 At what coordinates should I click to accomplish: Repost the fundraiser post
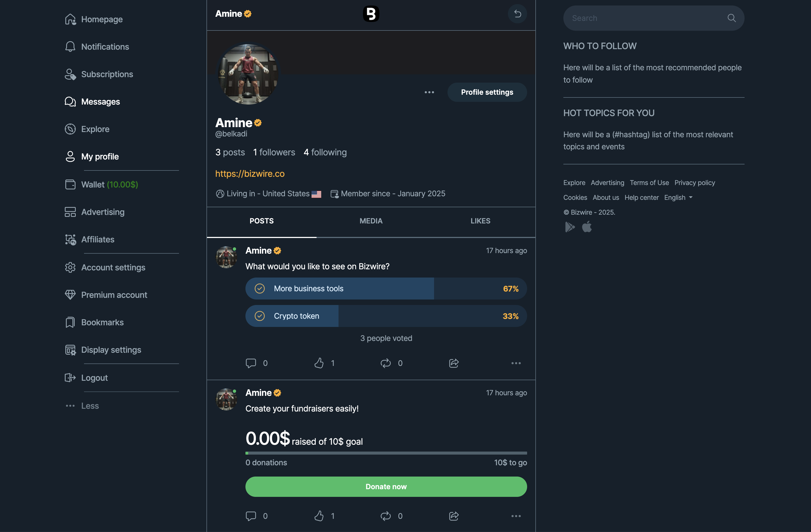coord(385,516)
